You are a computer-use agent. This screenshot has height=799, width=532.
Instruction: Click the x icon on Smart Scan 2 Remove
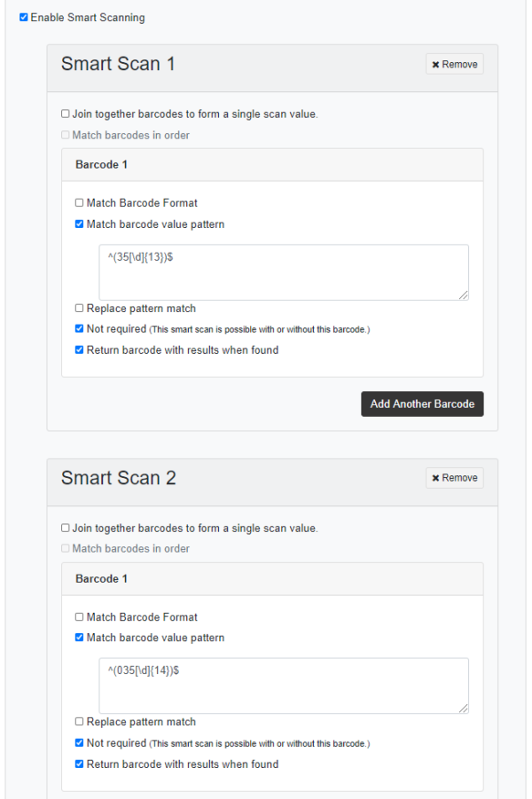436,478
